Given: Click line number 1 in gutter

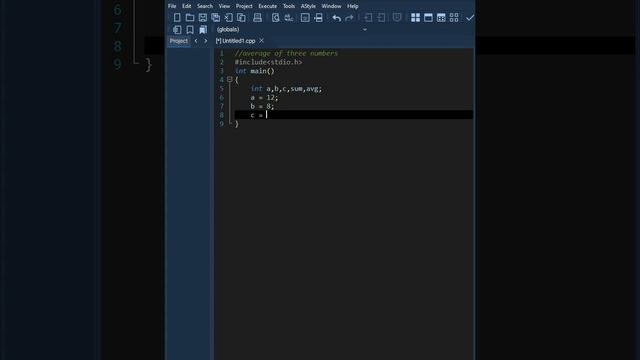Looking at the screenshot, I should (x=222, y=53).
